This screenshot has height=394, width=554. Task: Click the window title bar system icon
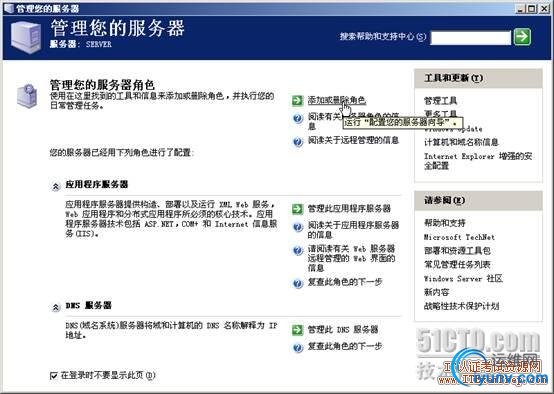pos(8,8)
